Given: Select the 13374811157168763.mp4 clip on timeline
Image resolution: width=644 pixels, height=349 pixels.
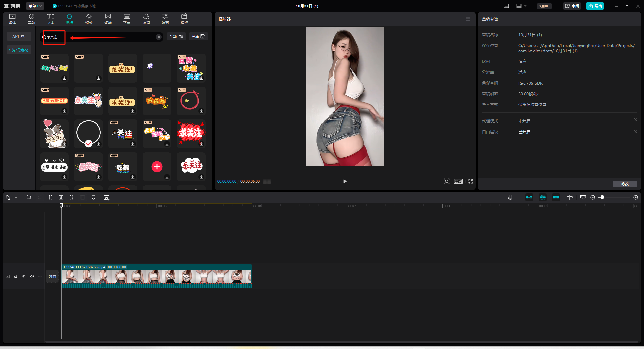Looking at the screenshot, I should point(156,276).
